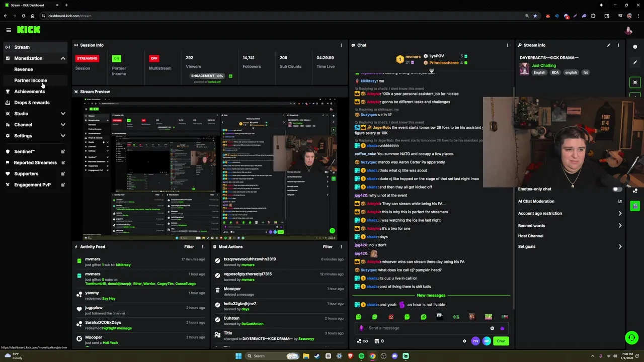Toggle the Emotes-only chat switch

[617, 189]
